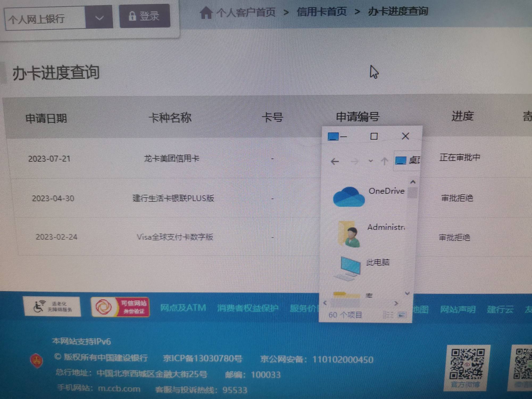Image resolution: width=532 pixels, height=399 pixels.
Task: Select the Administrator label in Explorer
Action: tap(386, 227)
